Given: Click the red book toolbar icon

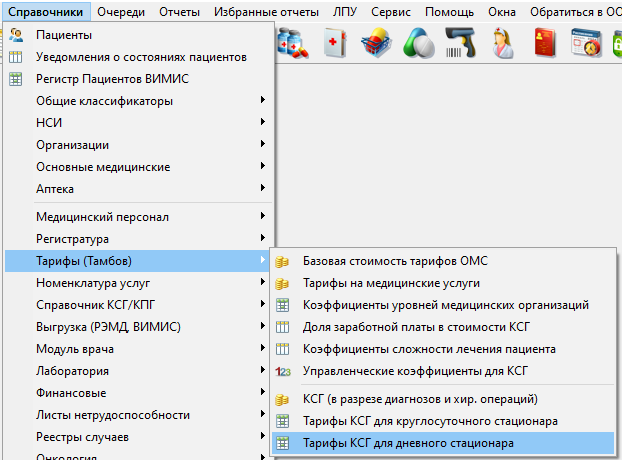Looking at the screenshot, I should click(544, 44).
